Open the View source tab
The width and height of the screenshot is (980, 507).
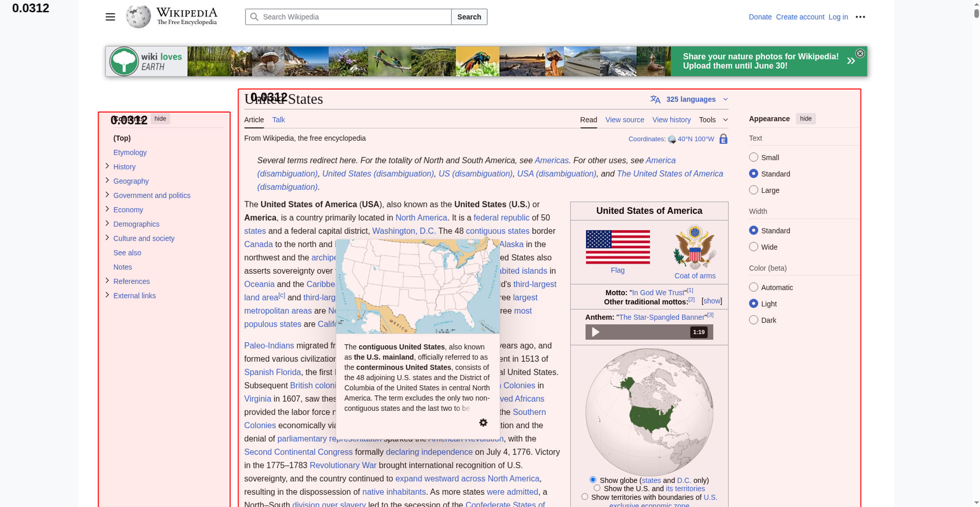coord(625,120)
